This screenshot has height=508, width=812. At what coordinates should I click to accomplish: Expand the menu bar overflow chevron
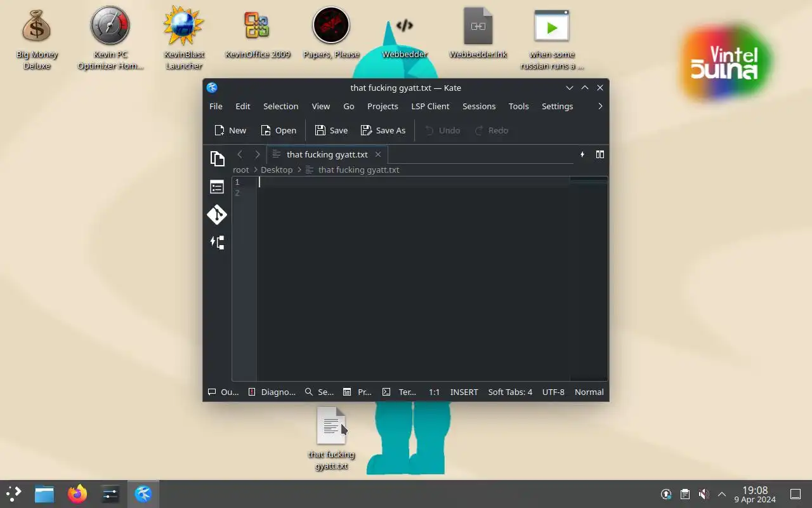[x=600, y=106]
